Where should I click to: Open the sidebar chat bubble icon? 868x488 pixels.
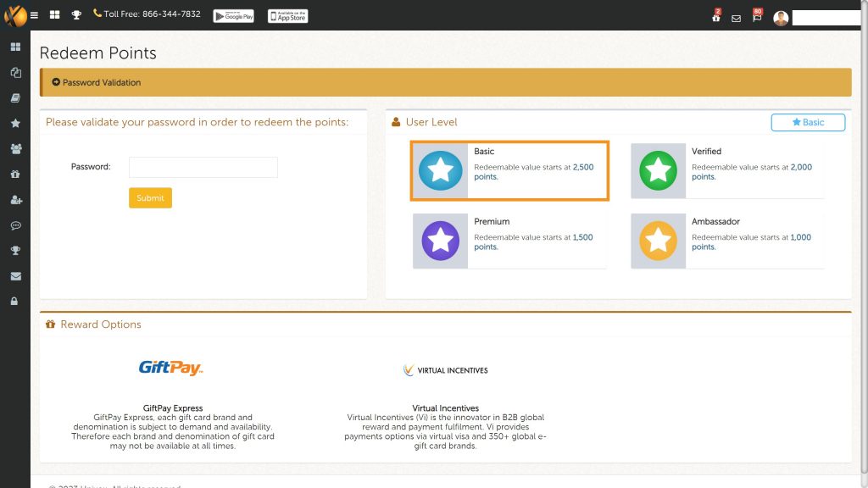[x=15, y=225]
